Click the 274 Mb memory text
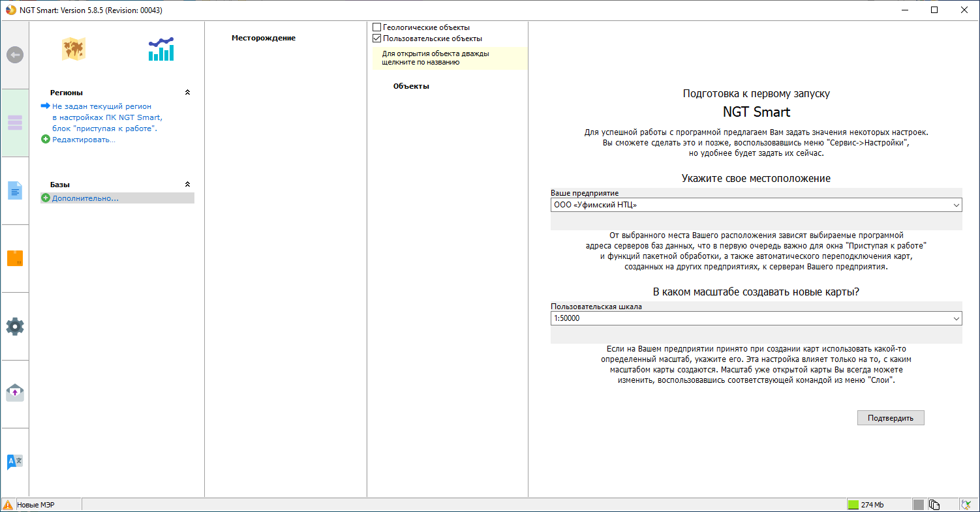This screenshot has width=980, height=512. [x=872, y=505]
